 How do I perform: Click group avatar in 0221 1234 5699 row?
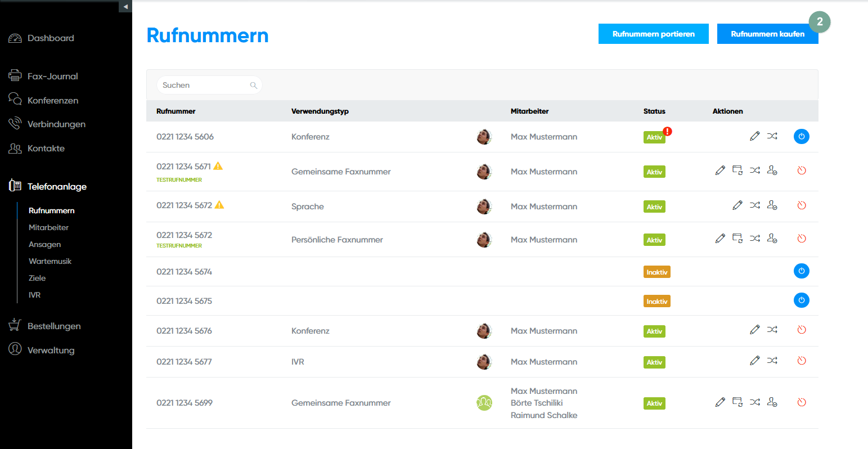click(484, 403)
